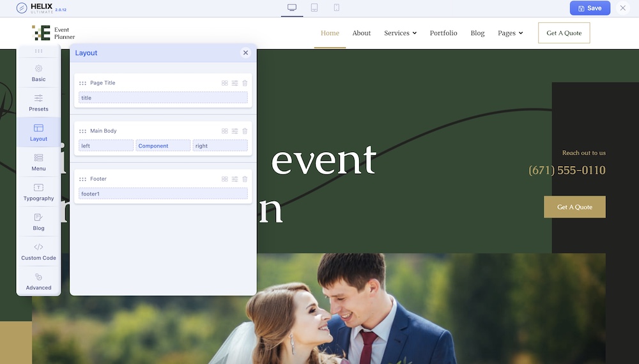This screenshot has height=364, width=639.
Task: Open the Custom Code panel
Action: pos(38,252)
